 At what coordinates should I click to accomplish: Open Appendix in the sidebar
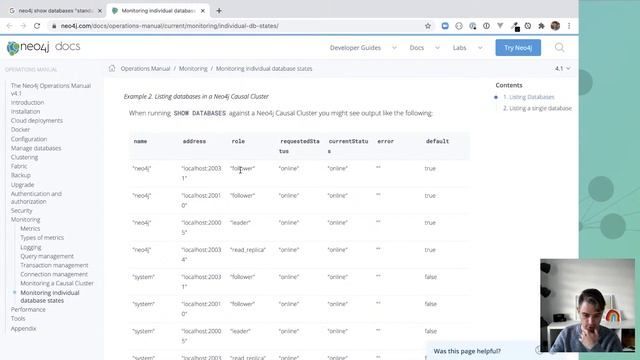pos(23,328)
